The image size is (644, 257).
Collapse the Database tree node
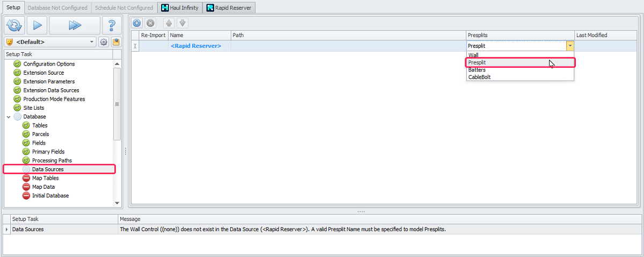pyautogui.click(x=8, y=117)
